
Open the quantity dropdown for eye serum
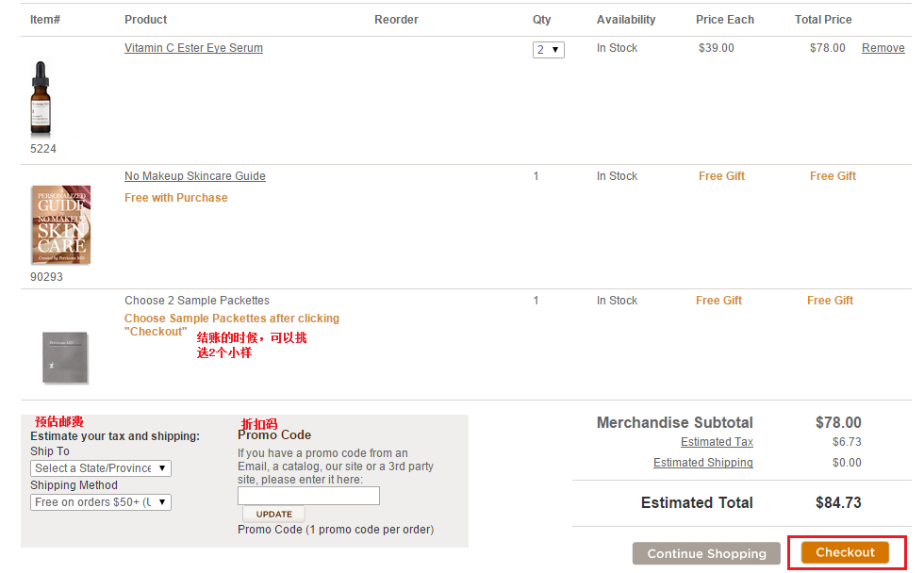tap(548, 49)
